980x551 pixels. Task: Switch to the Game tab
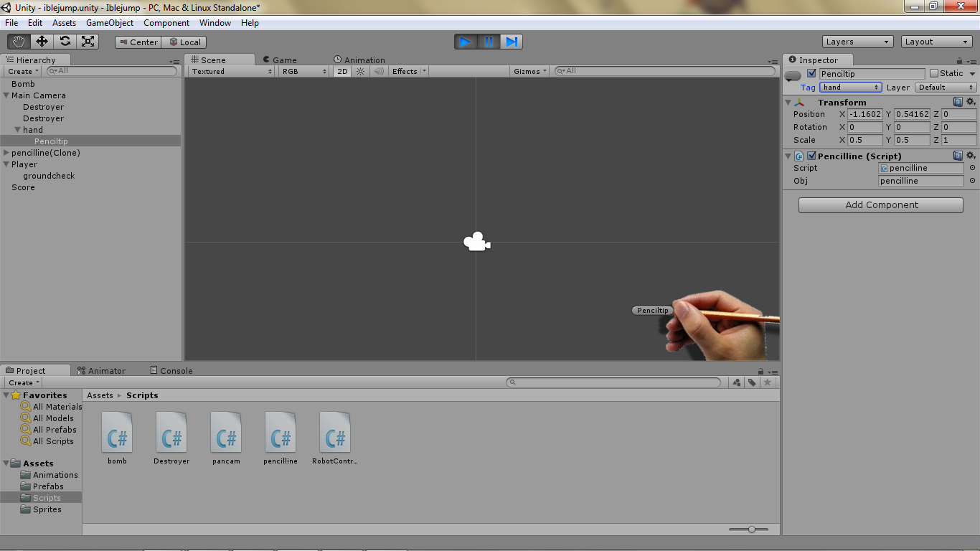point(279,60)
